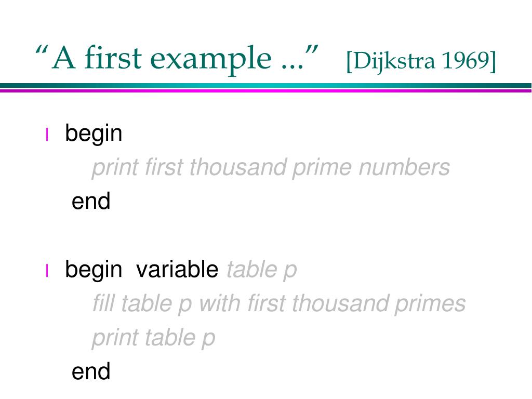Click the magenta horizontal divider line
The image size is (532, 399).
tap(266, 90)
